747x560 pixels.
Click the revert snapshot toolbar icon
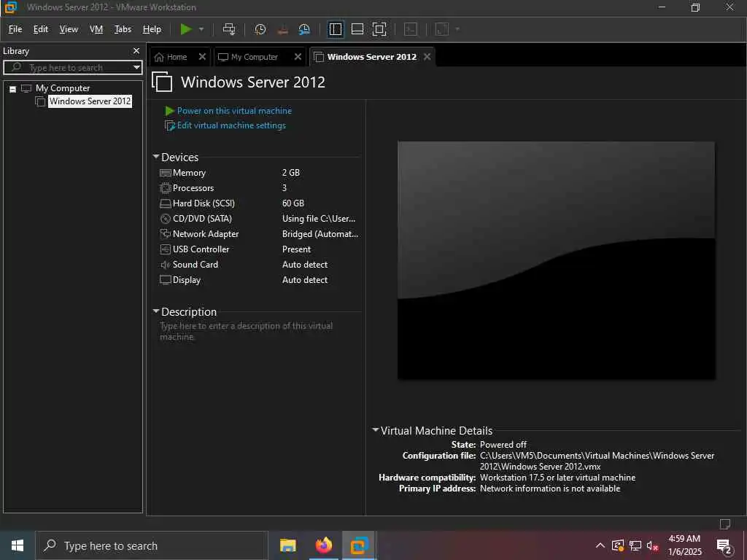(x=282, y=29)
